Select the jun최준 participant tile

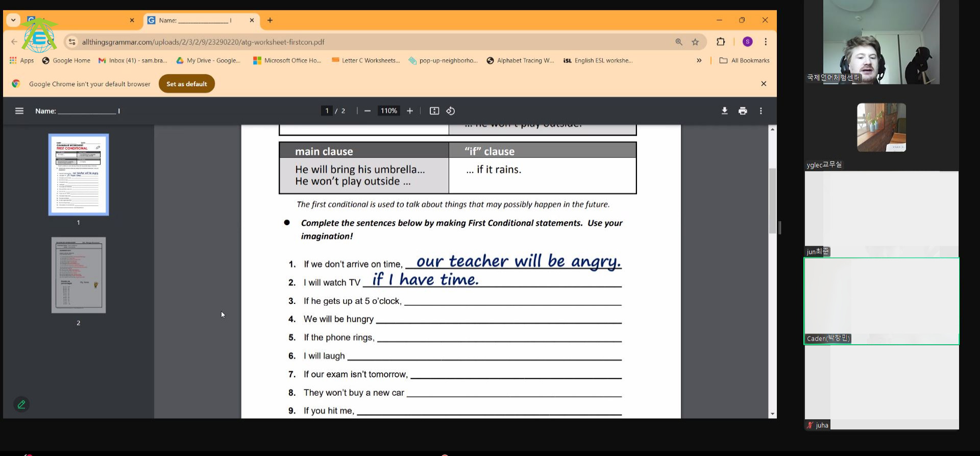point(881,214)
